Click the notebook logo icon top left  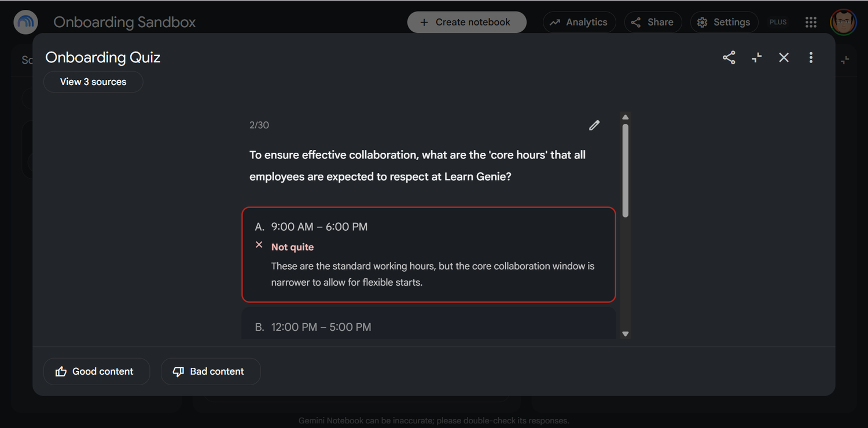(x=26, y=22)
